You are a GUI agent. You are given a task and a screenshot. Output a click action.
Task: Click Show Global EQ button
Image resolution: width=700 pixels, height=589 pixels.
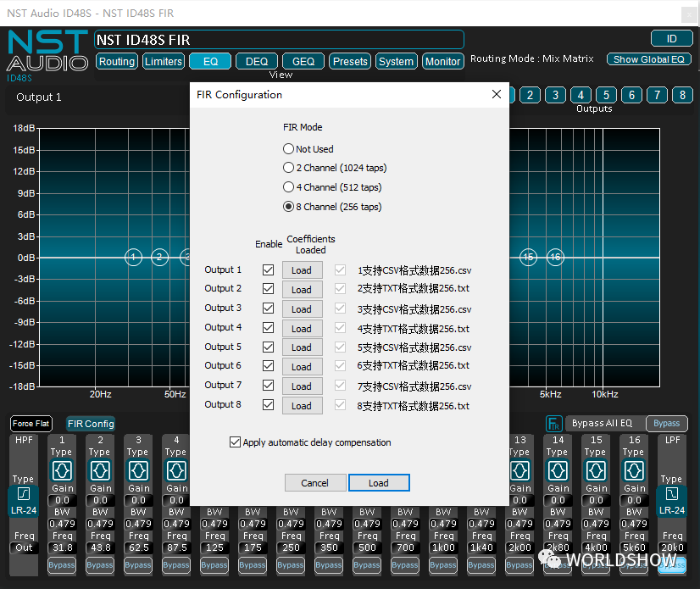[648, 59]
